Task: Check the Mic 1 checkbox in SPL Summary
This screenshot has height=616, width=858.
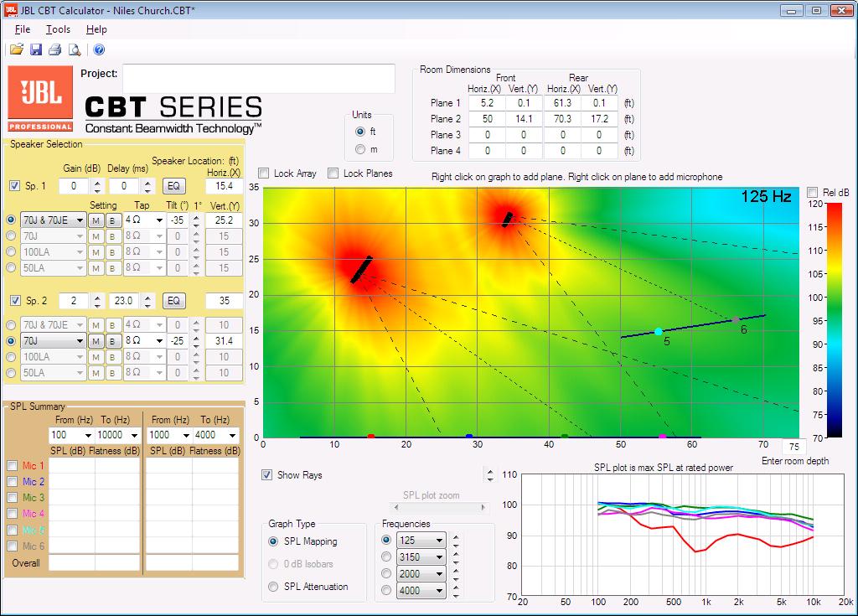Action: click(x=13, y=466)
